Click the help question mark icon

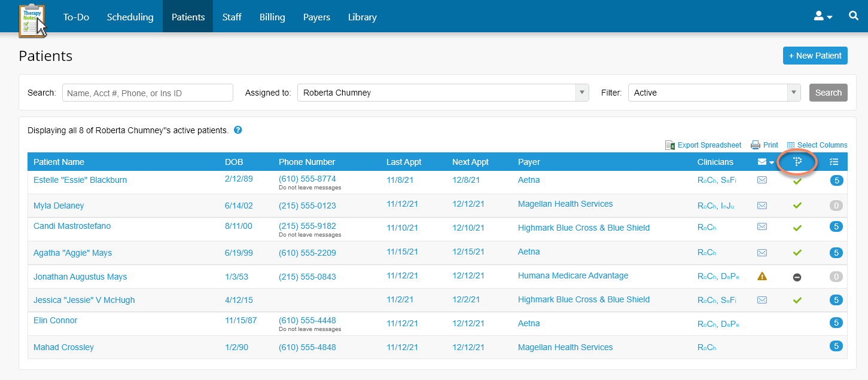tap(237, 130)
